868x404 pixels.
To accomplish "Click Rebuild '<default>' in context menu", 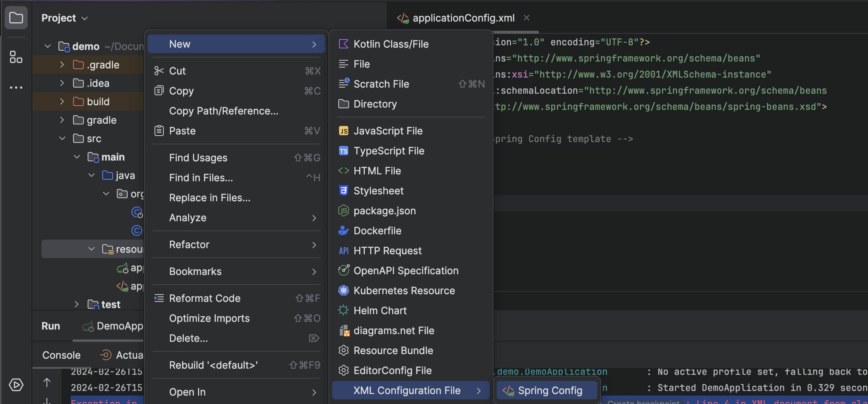I will (x=213, y=365).
